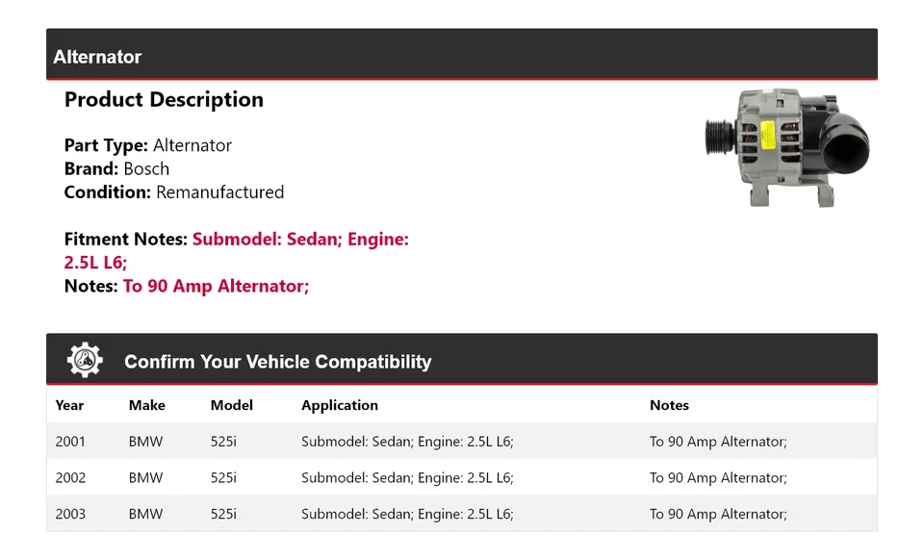The width and height of the screenshot is (924, 560).
Task: Click the Make column header
Action: click(x=146, y=405)
